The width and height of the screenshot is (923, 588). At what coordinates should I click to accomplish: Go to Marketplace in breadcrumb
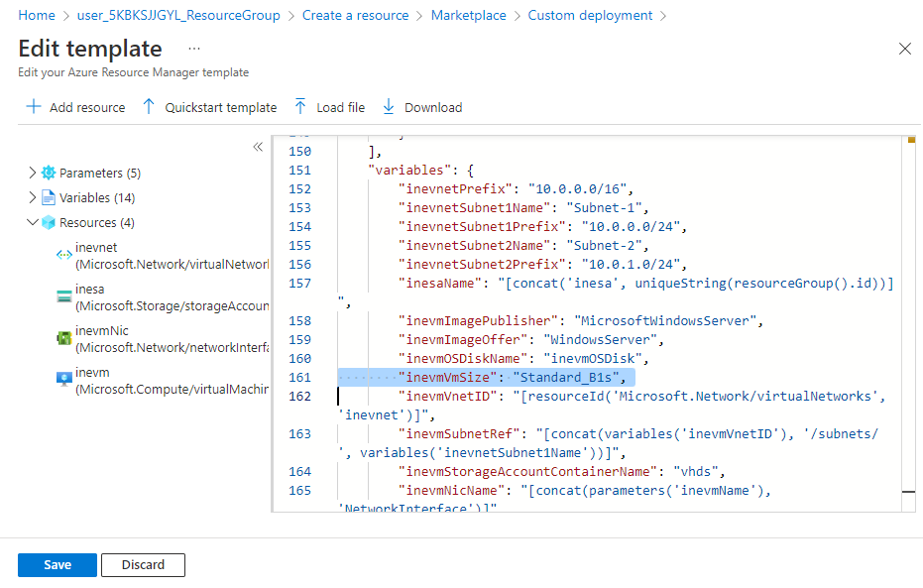click(x=468, y=15)
